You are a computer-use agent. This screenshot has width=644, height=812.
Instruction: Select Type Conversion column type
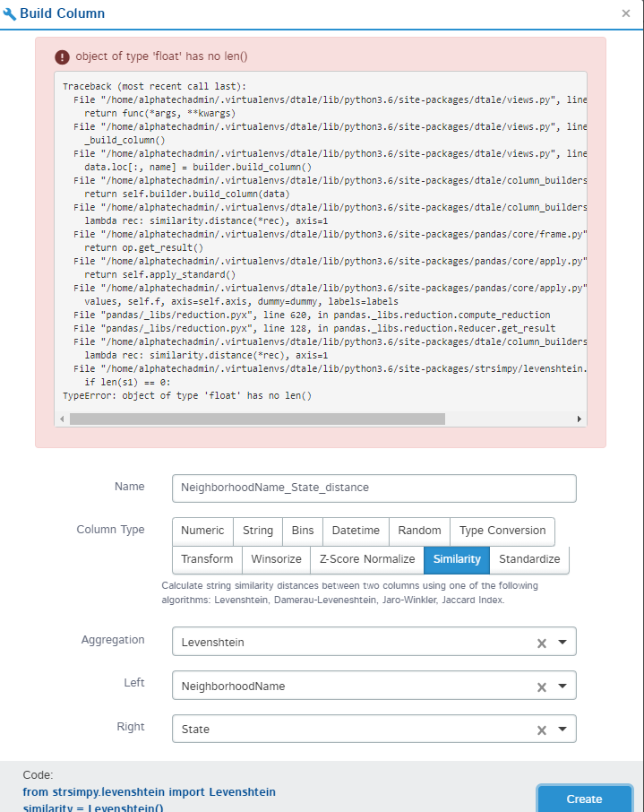[502, 531]
